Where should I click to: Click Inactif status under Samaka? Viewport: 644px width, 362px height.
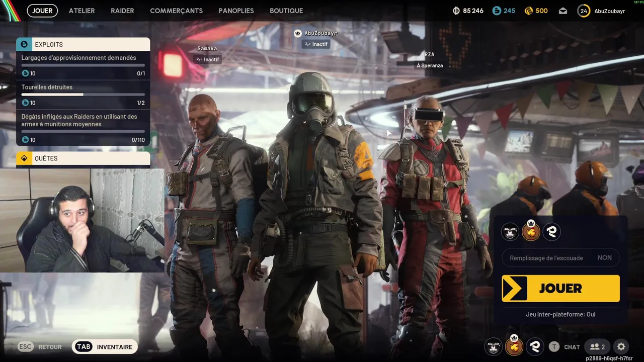point(207,59)
